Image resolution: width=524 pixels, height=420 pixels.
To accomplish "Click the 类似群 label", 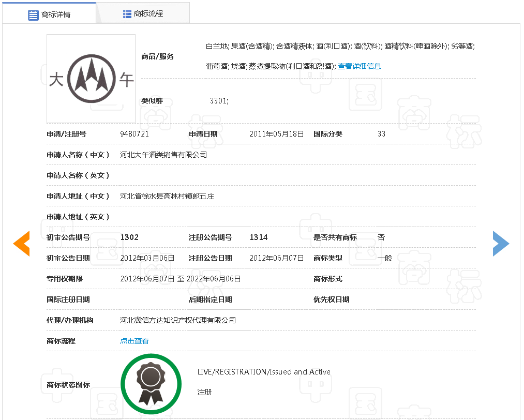I will [x=152, y=100].
